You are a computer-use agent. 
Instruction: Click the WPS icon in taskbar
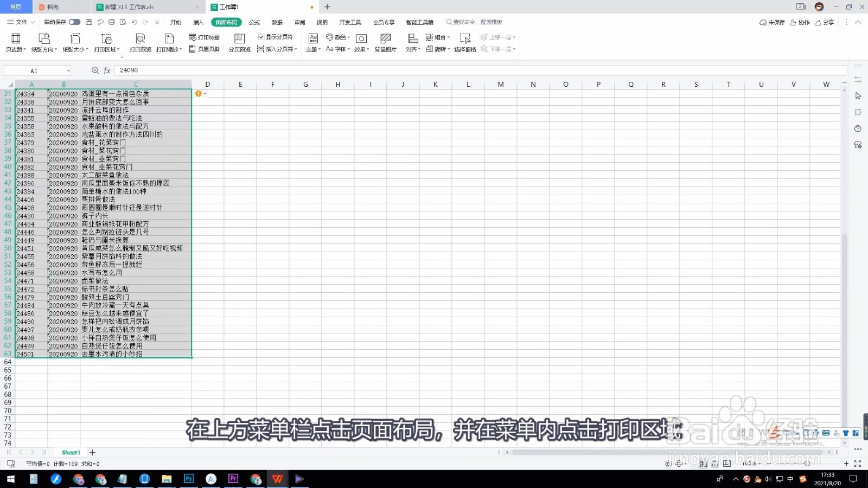coord(277,479)
